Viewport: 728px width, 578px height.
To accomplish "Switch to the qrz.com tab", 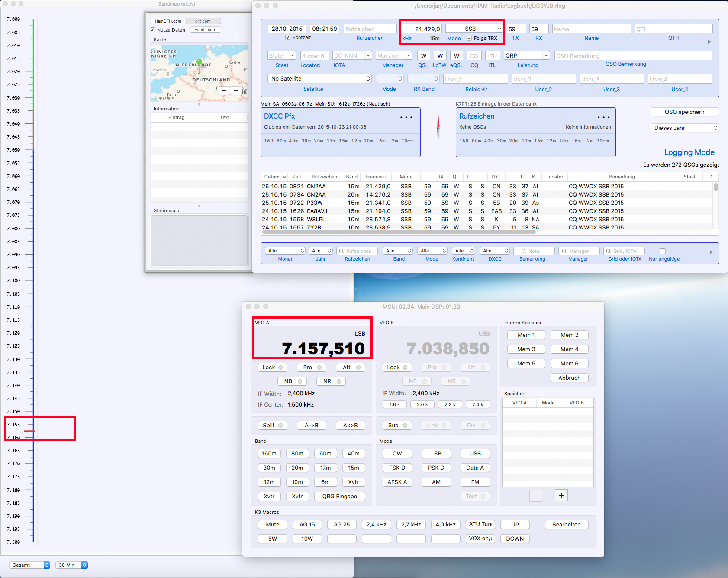I will click(203, 21).
